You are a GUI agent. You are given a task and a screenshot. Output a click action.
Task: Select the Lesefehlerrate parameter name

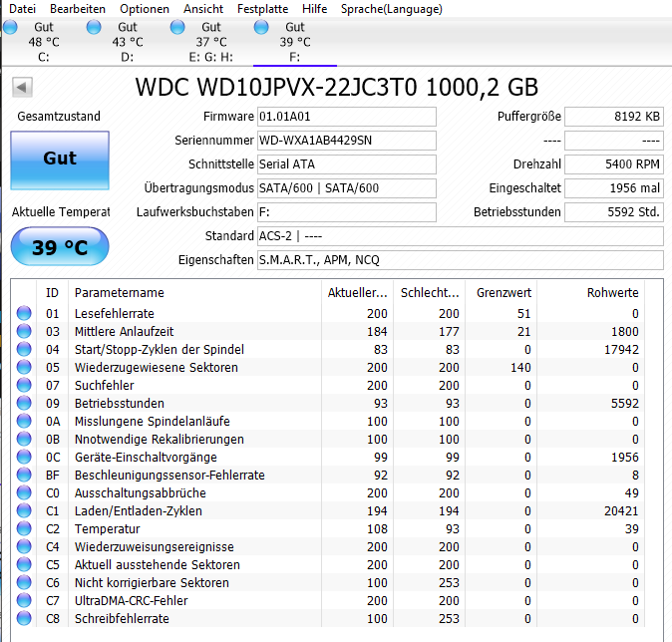[x=114, y=314]
